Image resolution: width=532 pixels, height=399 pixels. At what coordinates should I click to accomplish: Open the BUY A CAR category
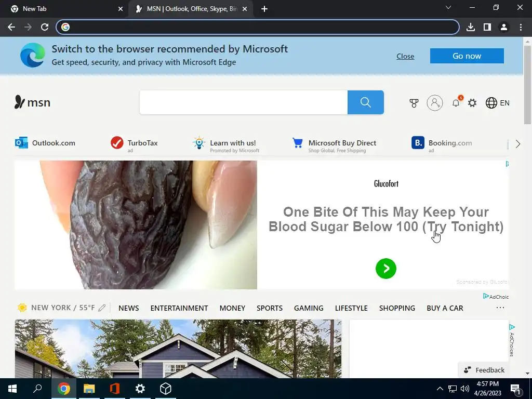445,308
